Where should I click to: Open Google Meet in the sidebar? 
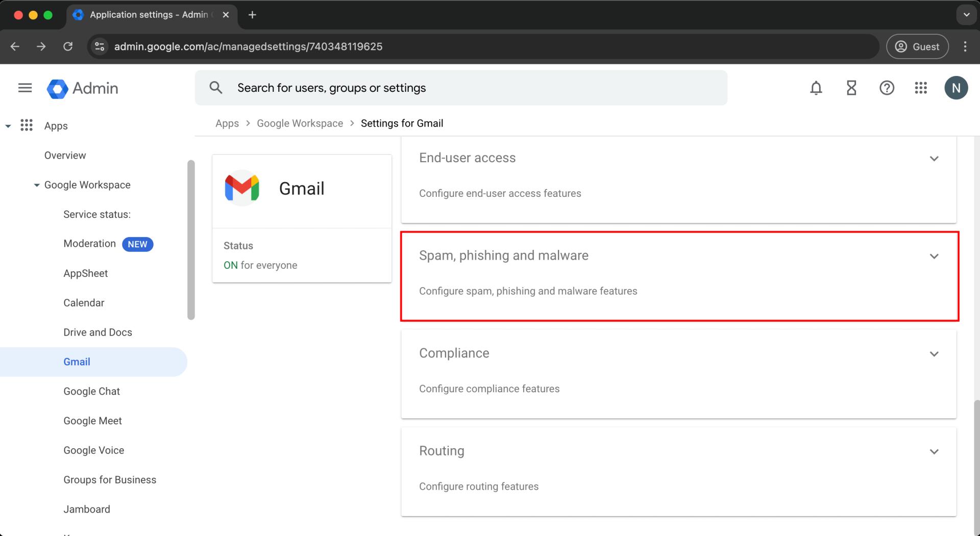click(x=92, y=421)
